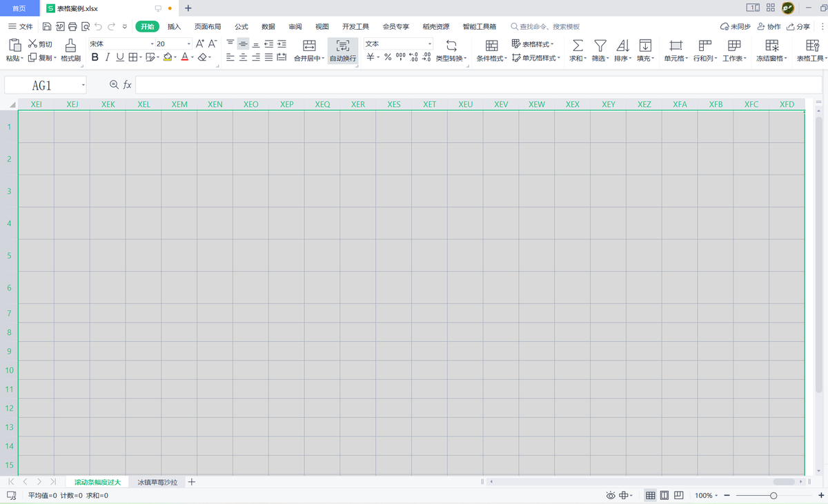This screenshot has height=504, width=828.
Task: Open the number format dropdown (文本)
Action: pos(430,44)
